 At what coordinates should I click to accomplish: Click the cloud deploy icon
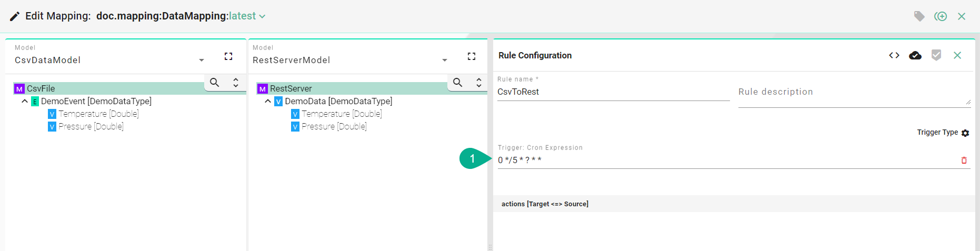(915, 55)
